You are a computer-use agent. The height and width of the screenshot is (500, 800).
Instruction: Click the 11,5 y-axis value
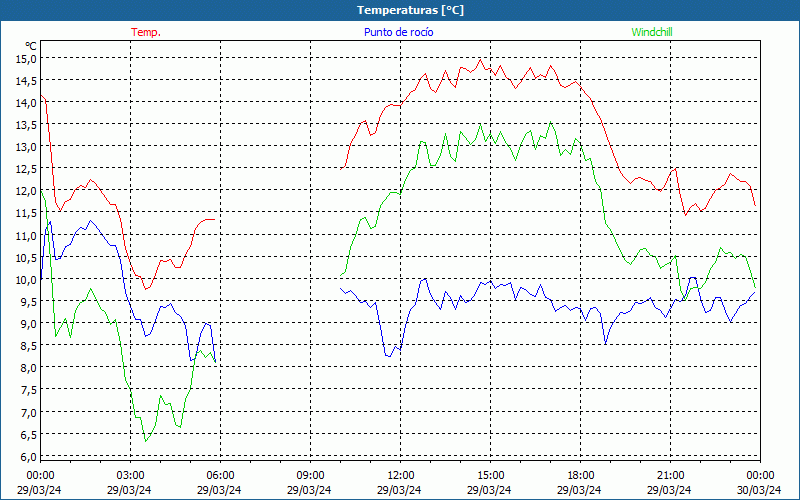pos(28,213)
